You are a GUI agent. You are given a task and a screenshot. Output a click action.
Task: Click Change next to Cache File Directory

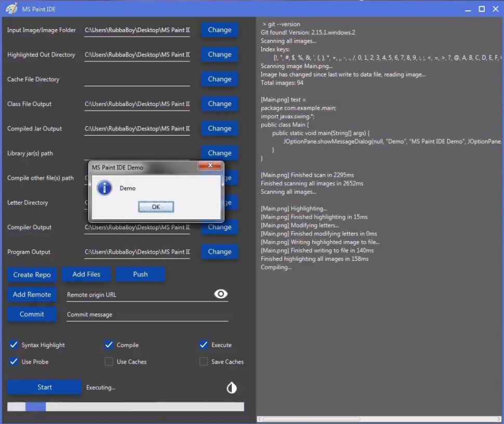219,79
